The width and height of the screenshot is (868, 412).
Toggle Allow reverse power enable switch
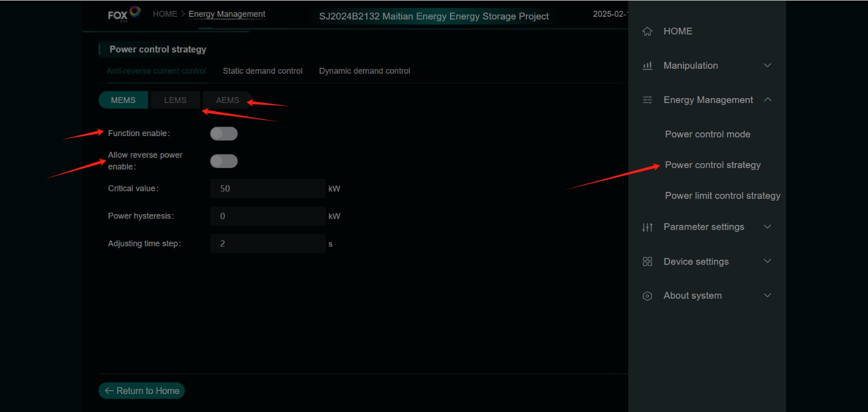(224, 161)
